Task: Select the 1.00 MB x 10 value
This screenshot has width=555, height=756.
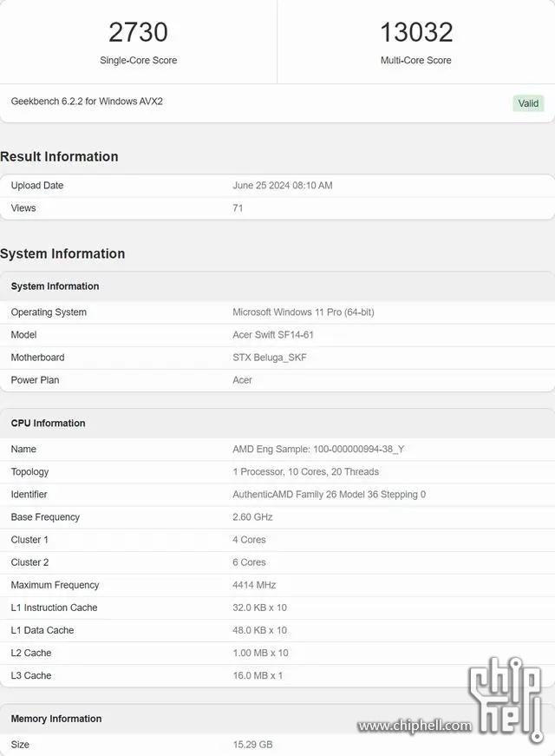Action: (261, 654)
